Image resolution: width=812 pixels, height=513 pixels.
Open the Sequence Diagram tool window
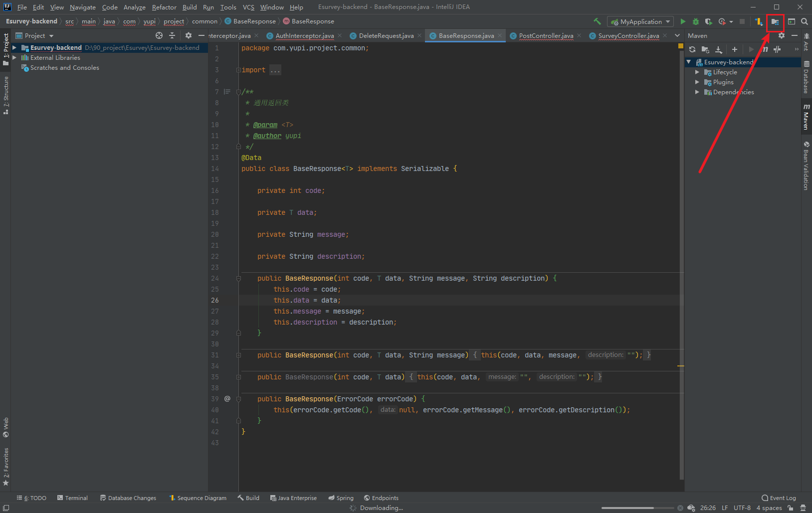coord(198,498)
